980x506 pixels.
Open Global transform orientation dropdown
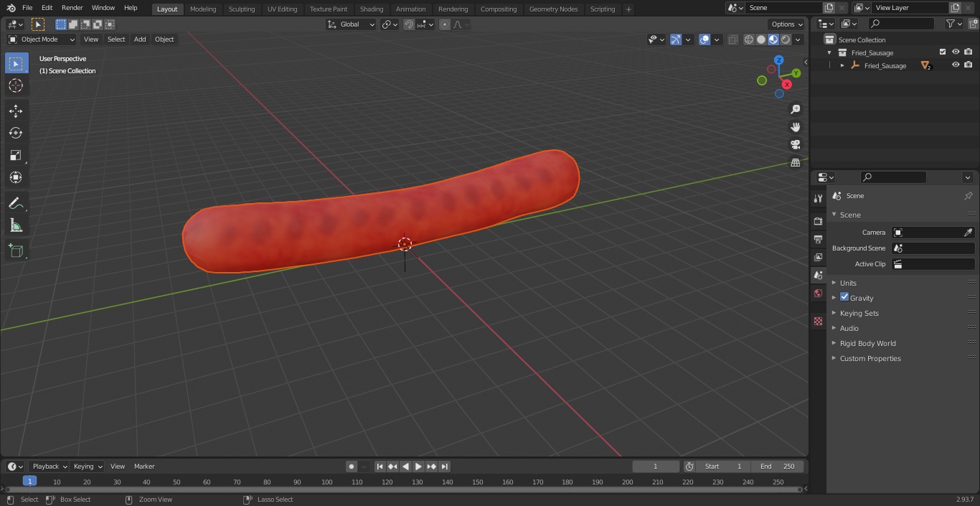click(351, 24)
